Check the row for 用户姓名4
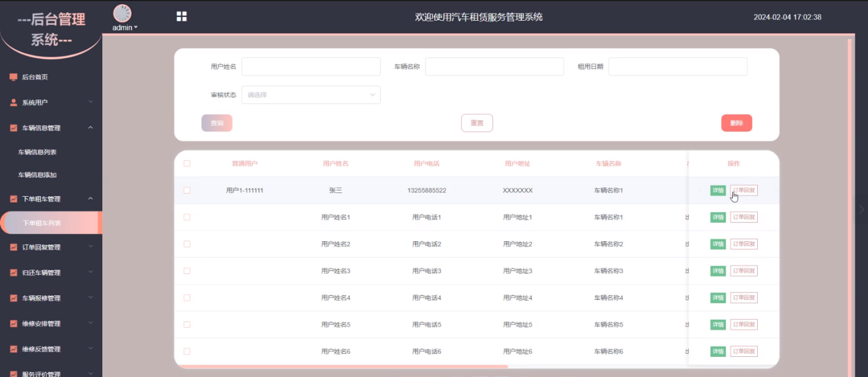868x377 pixels. click(187, 298)
